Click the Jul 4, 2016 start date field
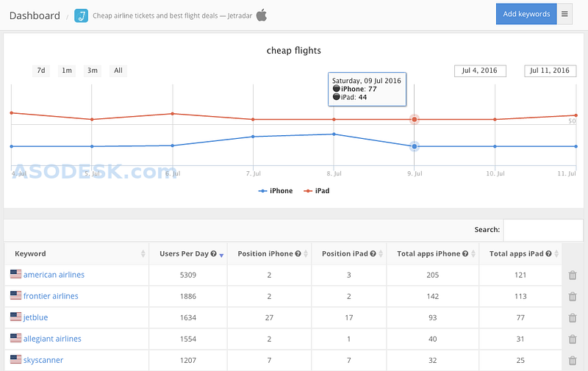Screen dimensions: 588x371 pos(480,71)
